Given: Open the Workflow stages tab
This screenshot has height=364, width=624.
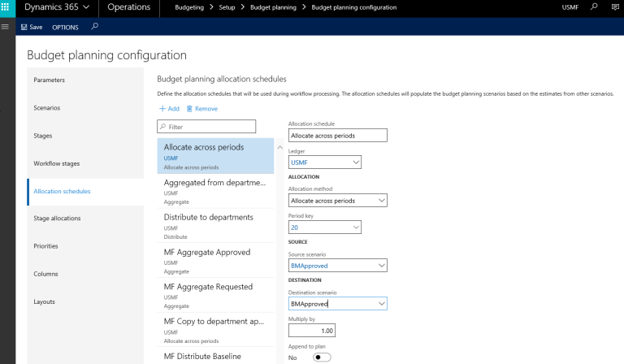Looking at the screenshot, I should tap(57, 163).
